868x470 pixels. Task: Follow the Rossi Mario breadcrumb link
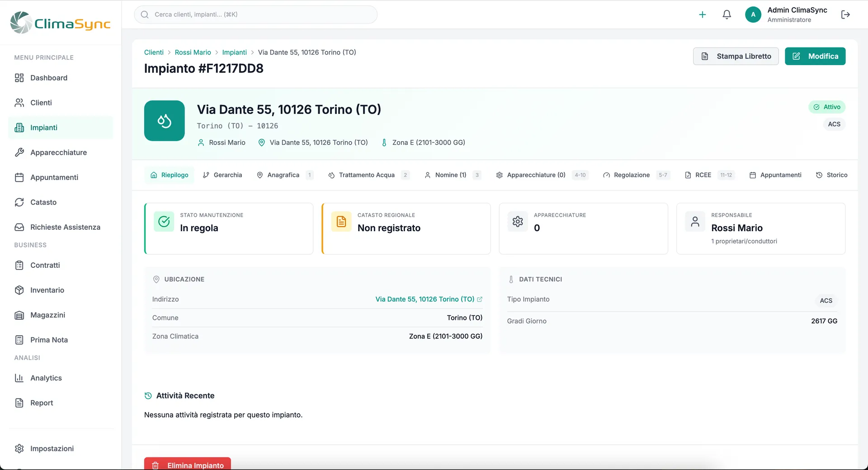pos(193,52)
